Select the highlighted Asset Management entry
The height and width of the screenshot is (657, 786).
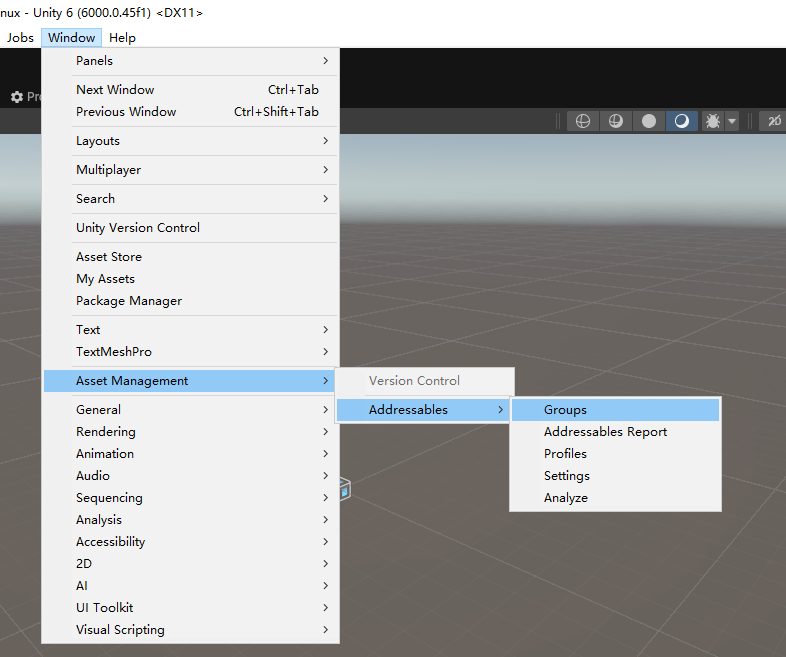[x=190, y=381]
